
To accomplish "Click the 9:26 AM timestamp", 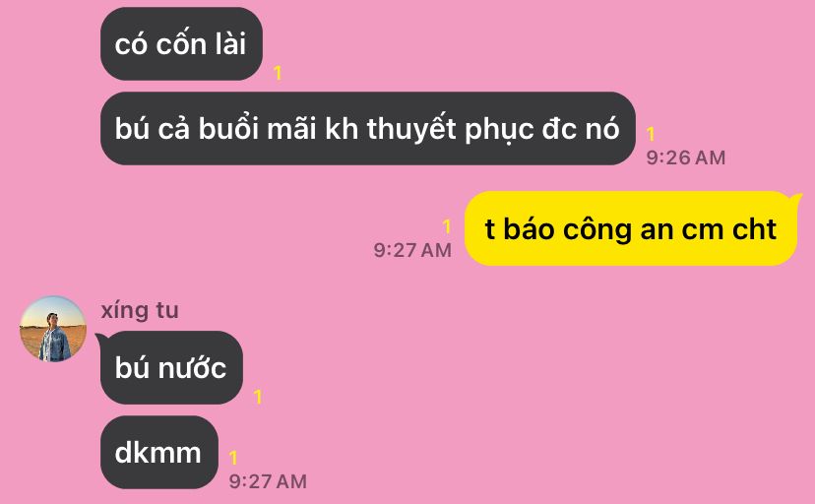I will (x=686, y=157).
